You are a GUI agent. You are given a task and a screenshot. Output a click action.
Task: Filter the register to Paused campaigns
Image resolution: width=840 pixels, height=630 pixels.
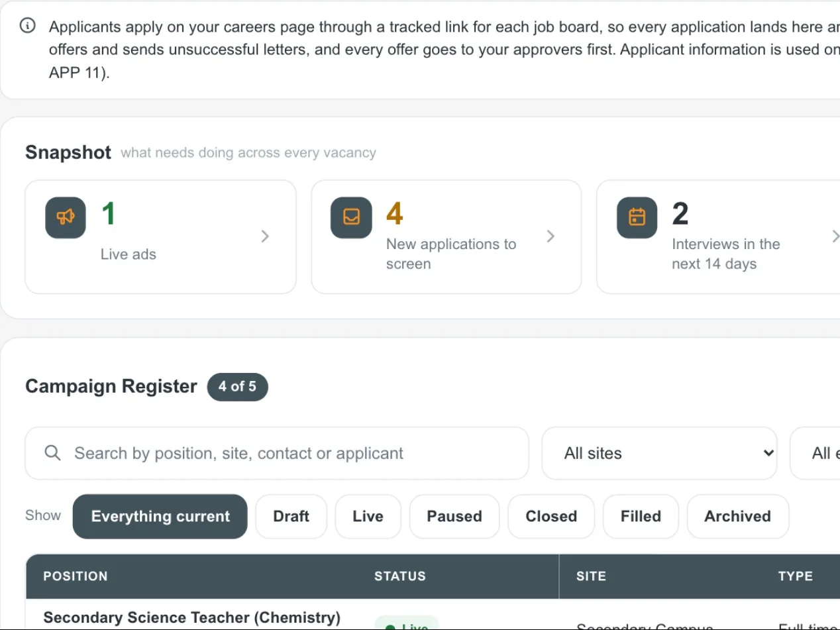454,516
